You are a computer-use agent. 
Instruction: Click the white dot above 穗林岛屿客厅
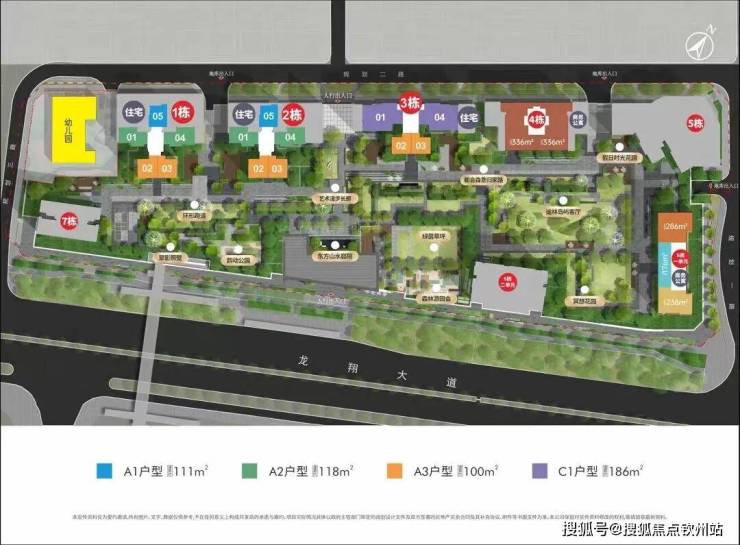pos(563,201)
